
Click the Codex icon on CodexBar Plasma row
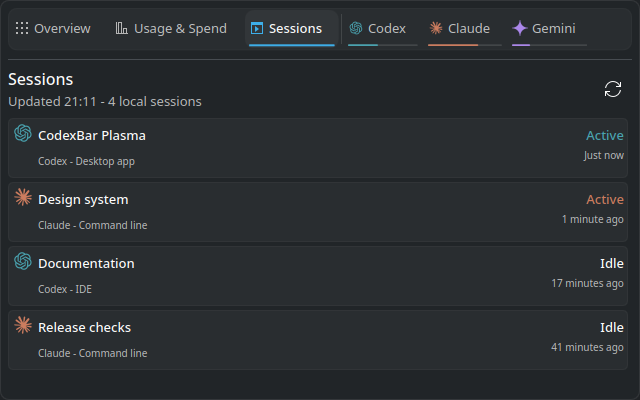(x=23, y=133)
